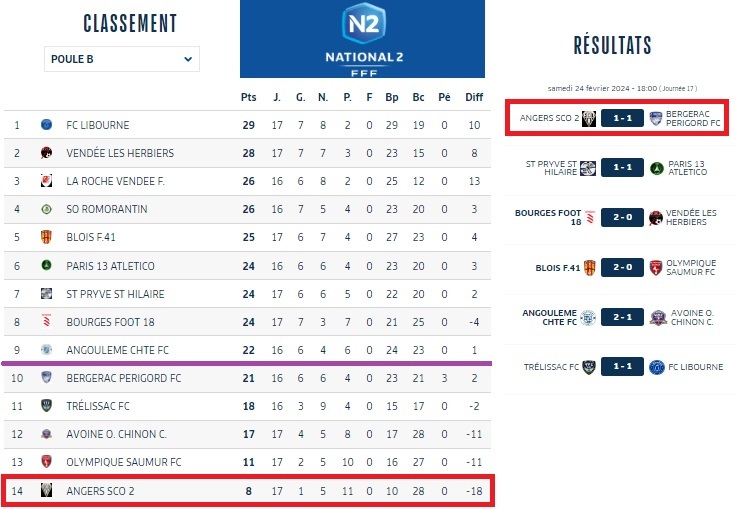Click the FC Libourne crest in standings
The height and width of the screenshot is (509, 736).
click(x=46, y=125)
